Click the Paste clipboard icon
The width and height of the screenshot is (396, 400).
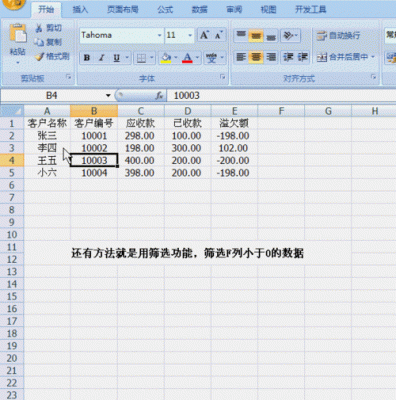[18, 34]
